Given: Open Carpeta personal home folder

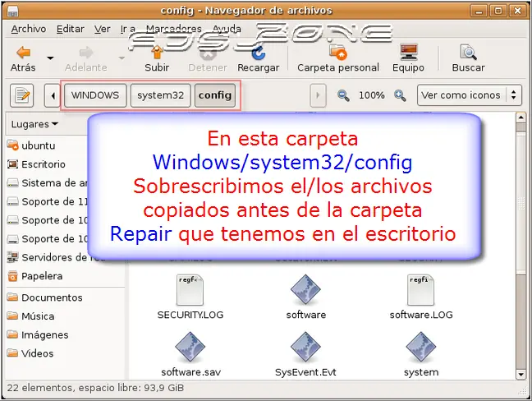Looking at the screenshot, I should pos(338,58).
